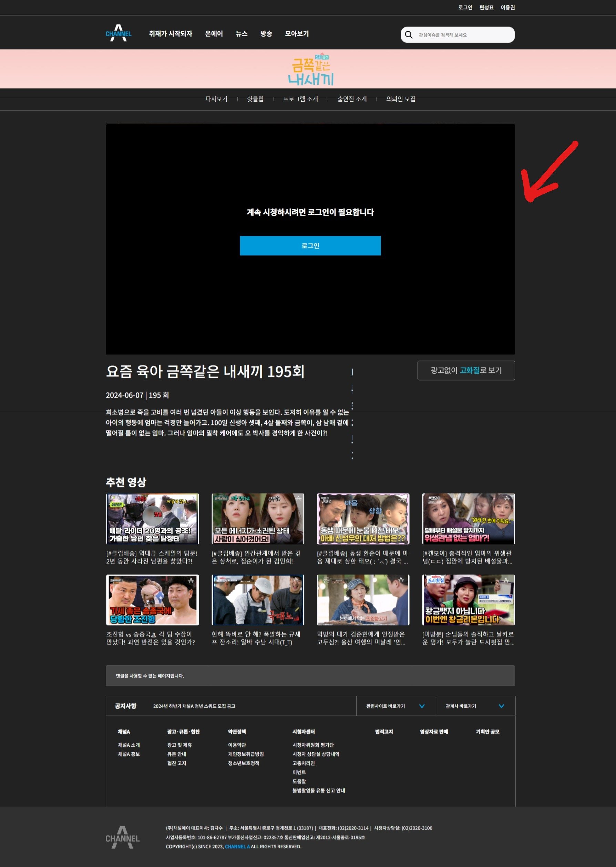Click the 금쪽같은 내새끼 program logo
Screen dimensions: 616x867
tap(310, 70)
